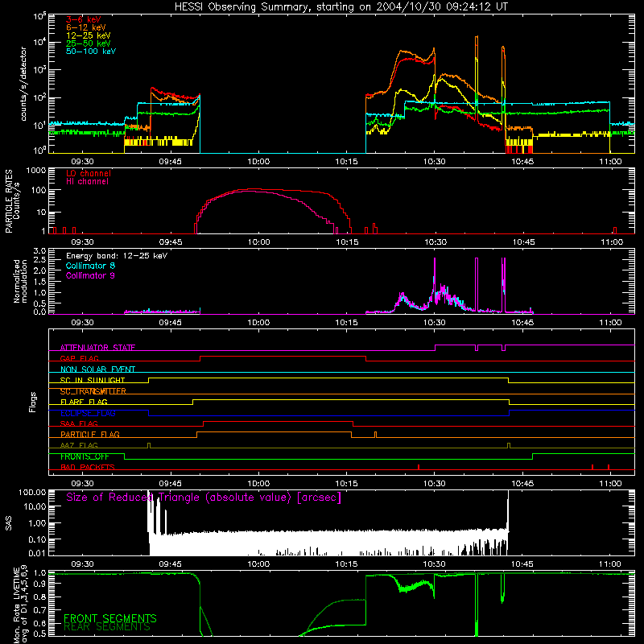Click the 11:00 tick label under Flags panel
644x644 pixels.
click(610, 484)
